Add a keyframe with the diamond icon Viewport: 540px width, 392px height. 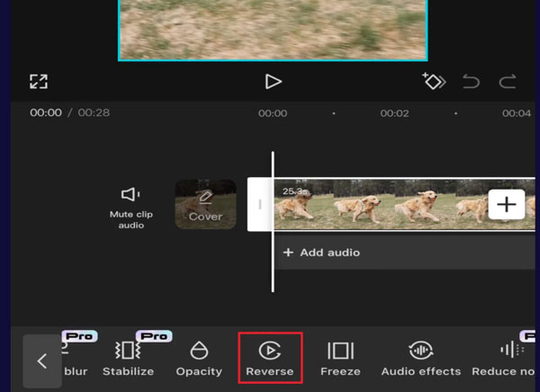point(434,81)
